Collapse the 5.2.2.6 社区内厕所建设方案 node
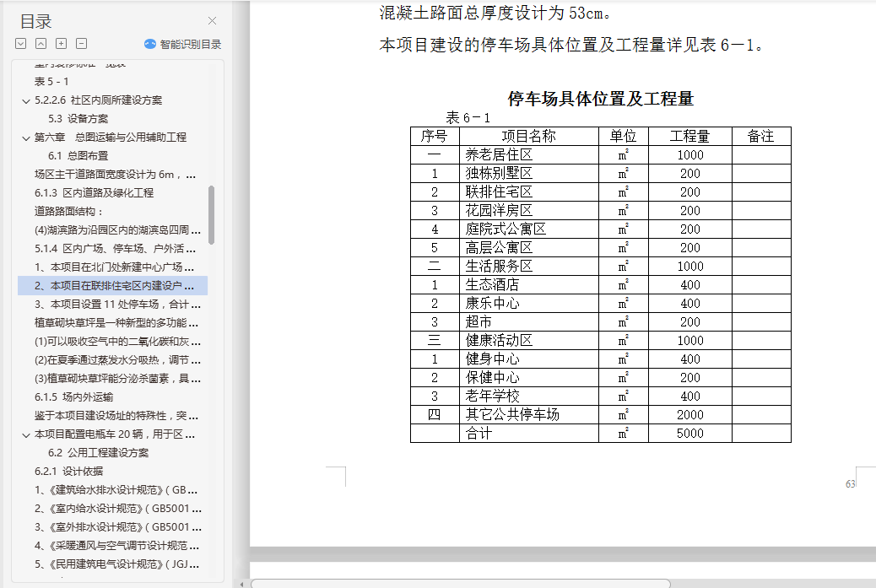The width and height of the screenshot is (876, 588). [x=25, y=101]
